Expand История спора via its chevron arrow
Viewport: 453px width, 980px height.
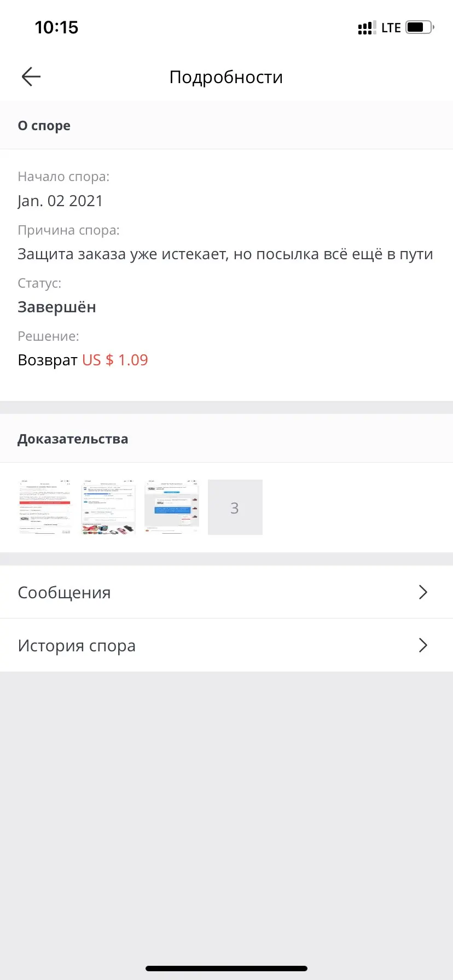pyautogui.click(x=422, y=645)
